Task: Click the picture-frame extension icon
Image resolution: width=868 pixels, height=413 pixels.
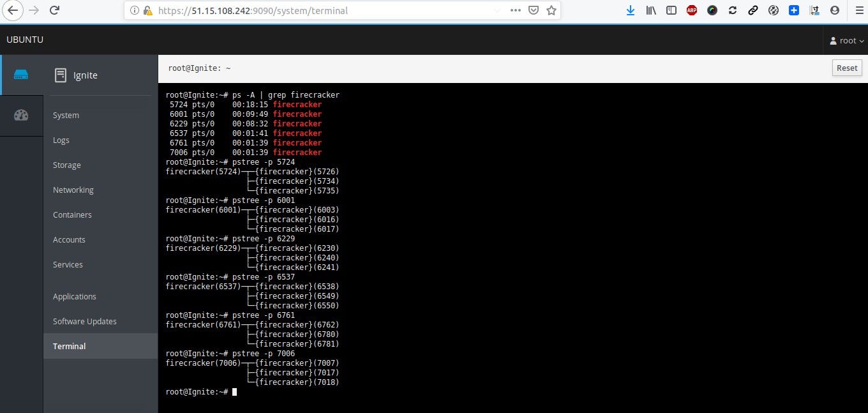Action: click(x=814, y=10)
